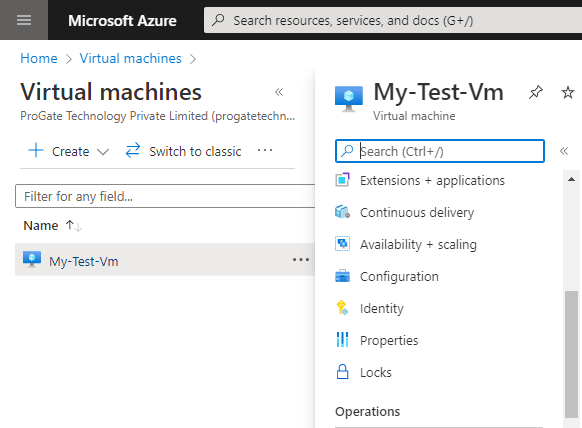Click the Create plus icon
Viewport: 582px width, 428px height.
36,151
